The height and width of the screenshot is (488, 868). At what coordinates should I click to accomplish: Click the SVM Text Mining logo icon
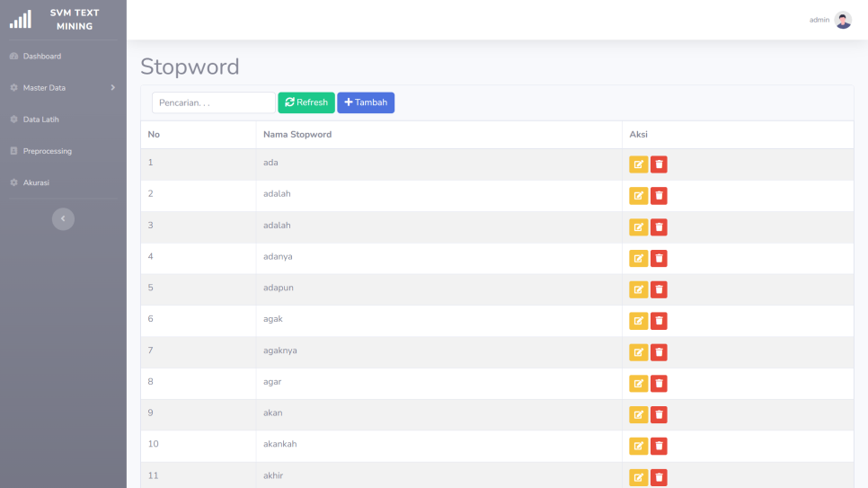click(20, 20)
